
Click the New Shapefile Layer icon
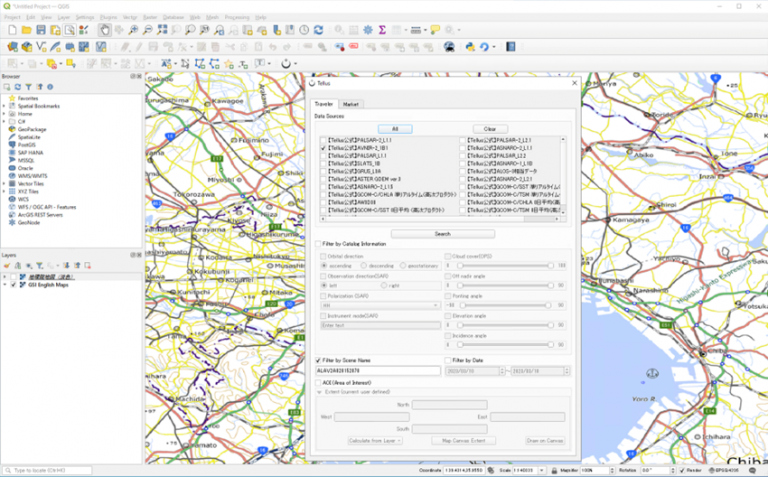(x=41, y=47)
